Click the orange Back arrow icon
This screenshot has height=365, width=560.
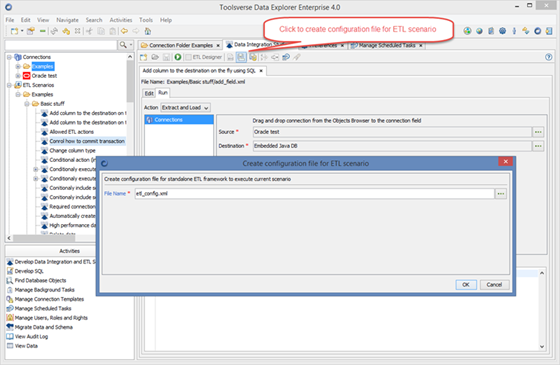(x=124, y=31)
